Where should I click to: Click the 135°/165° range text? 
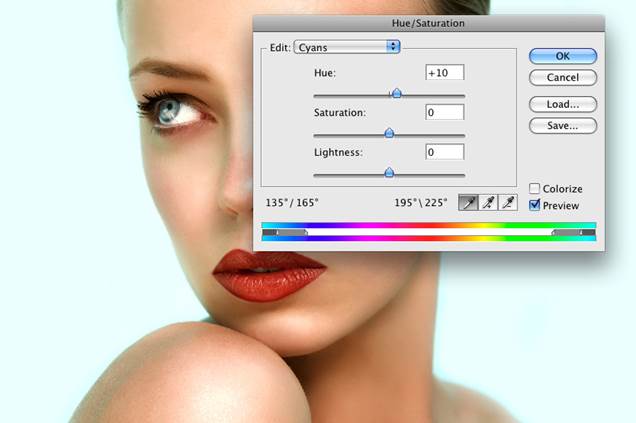click(292, 202)
